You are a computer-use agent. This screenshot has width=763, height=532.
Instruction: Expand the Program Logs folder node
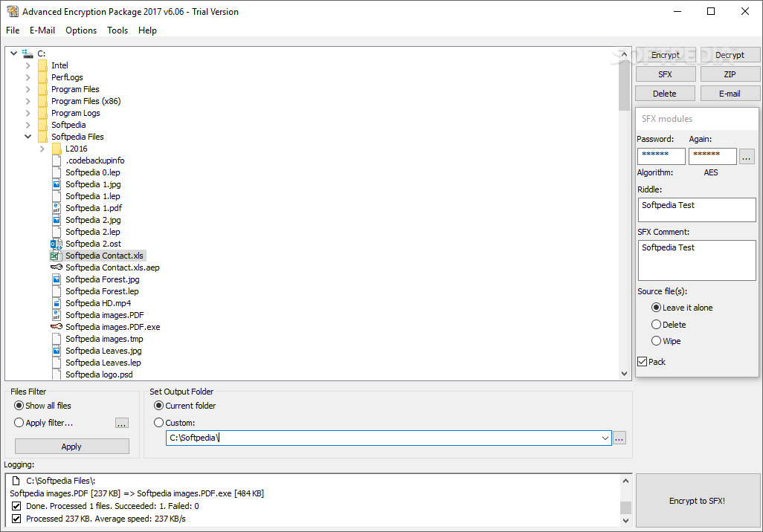[28, 113]
